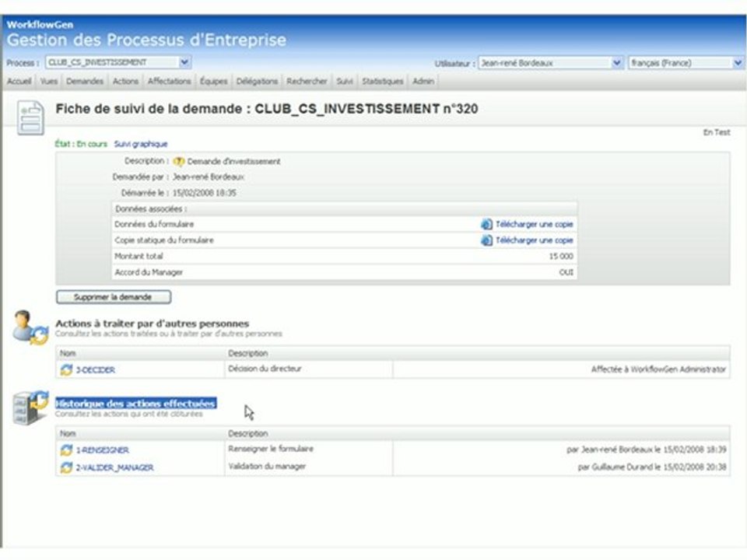Open the Suivi menu tab

(345, 82)
